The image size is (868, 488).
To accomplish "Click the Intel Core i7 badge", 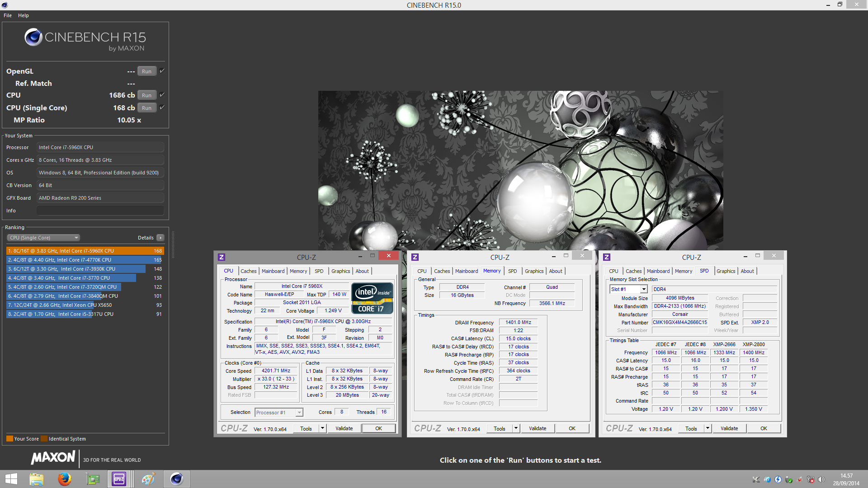I will click(373, 298).
